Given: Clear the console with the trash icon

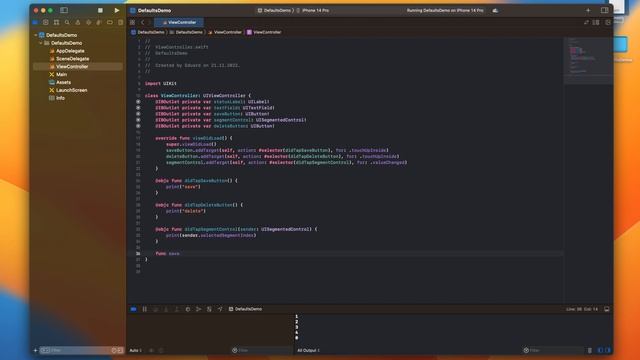Looking at the screenshot, I should click(x=590, y=351).
